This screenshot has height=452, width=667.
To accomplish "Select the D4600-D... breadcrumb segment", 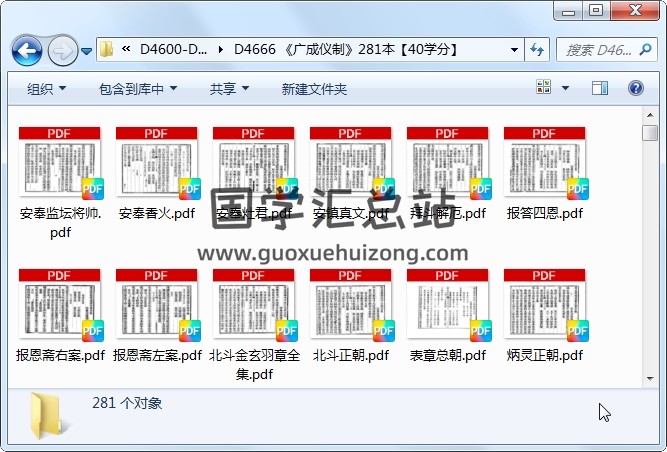I will (x=173, y=49).
